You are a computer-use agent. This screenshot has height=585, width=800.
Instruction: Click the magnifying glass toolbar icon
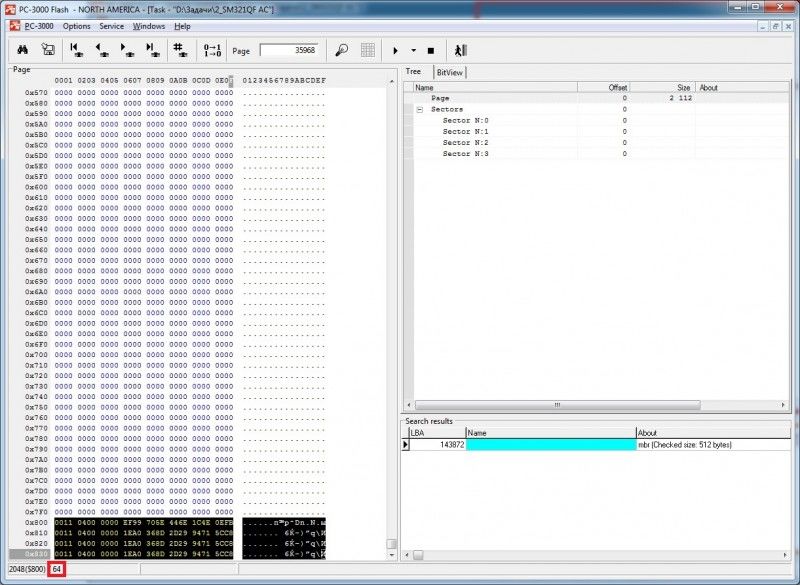point(341,50)
